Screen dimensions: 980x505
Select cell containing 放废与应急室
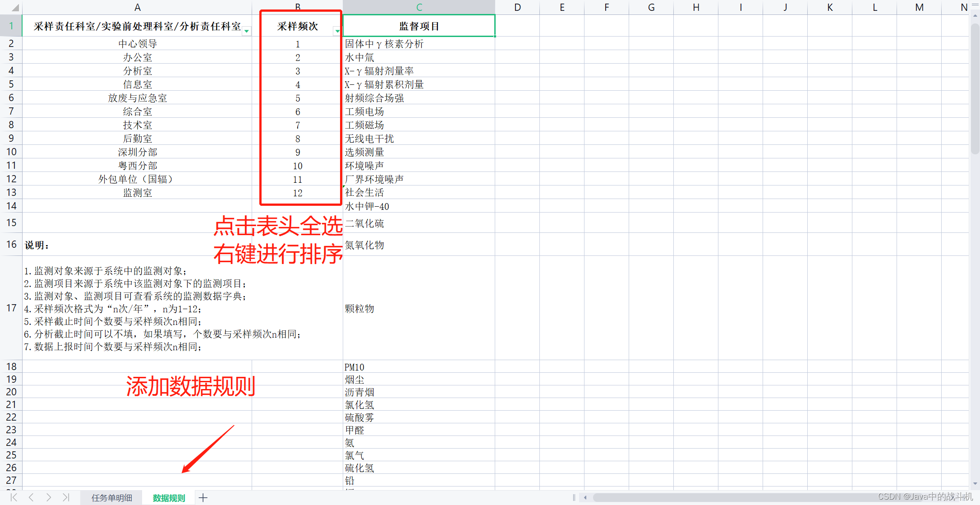coord(137,98)
